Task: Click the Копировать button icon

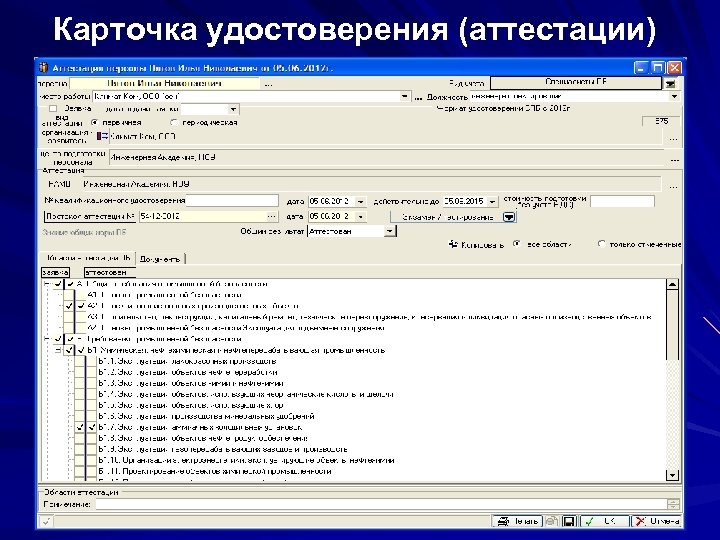Action: point(453,244)
